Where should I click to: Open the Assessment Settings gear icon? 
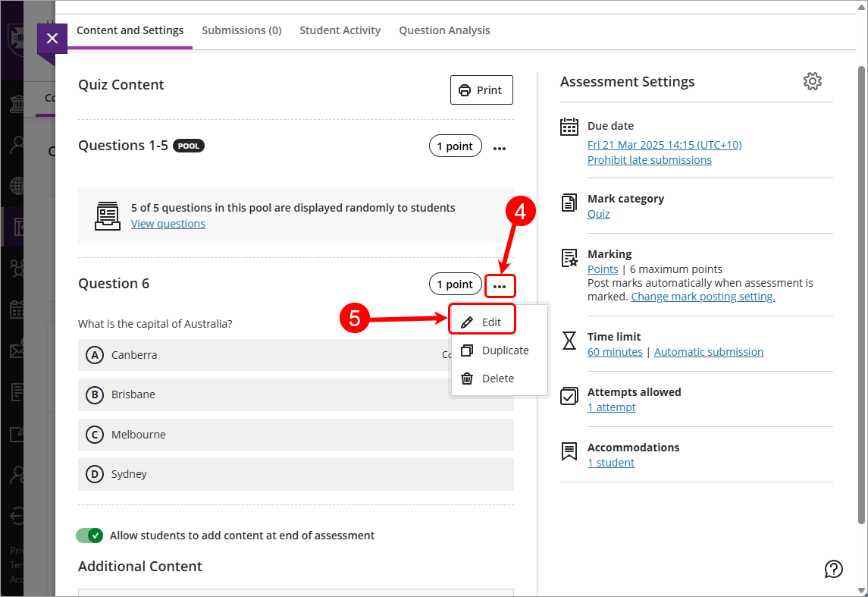[812, 81]
